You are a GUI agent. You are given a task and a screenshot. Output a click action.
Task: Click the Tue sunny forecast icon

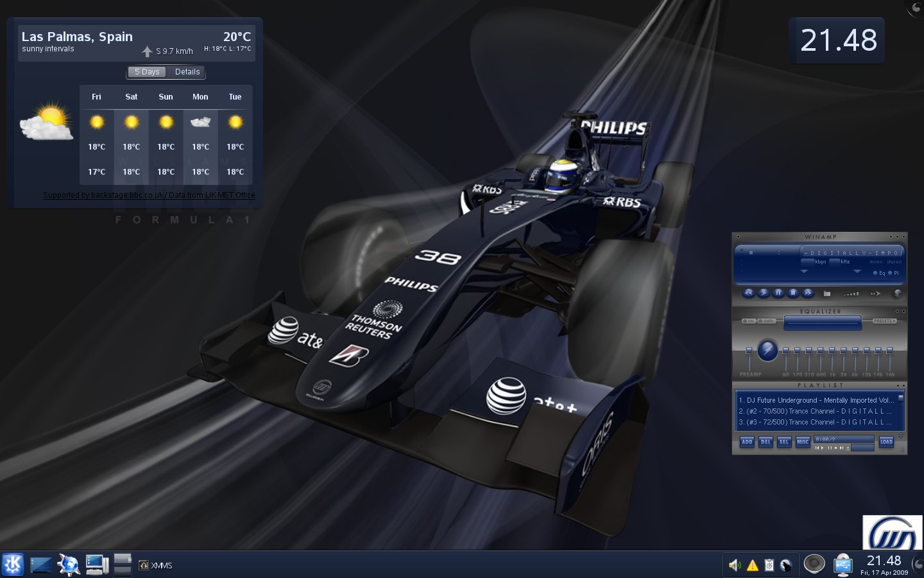coord(235,121)
